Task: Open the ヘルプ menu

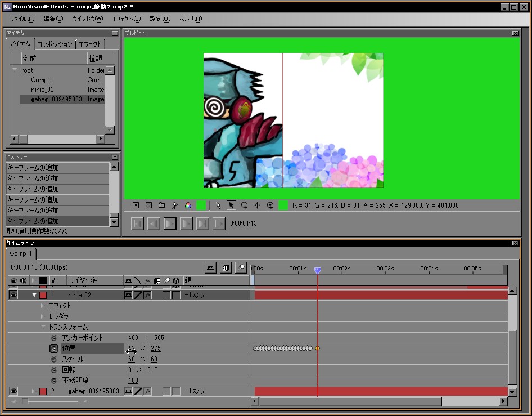Action: click(x=191, y=19)
